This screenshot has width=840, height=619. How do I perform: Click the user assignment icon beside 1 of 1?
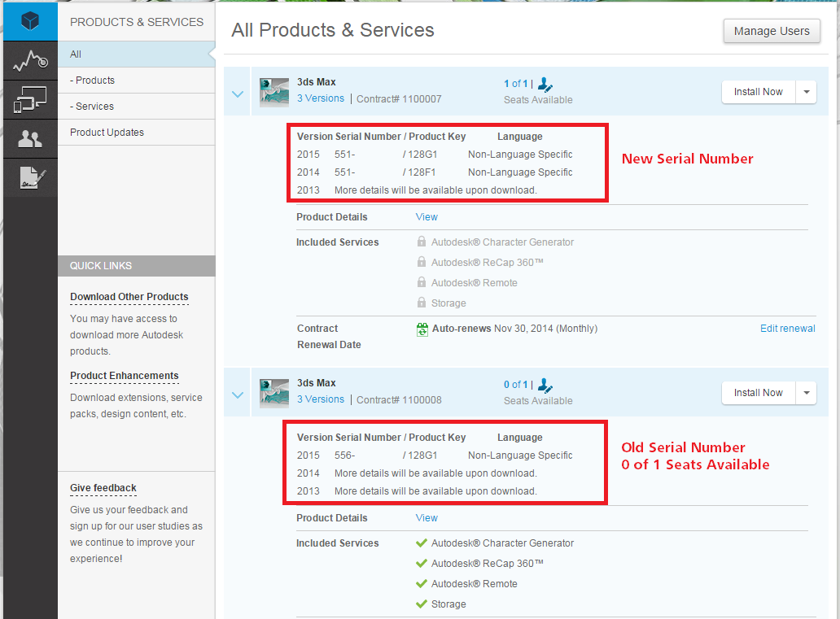point(545,84)
